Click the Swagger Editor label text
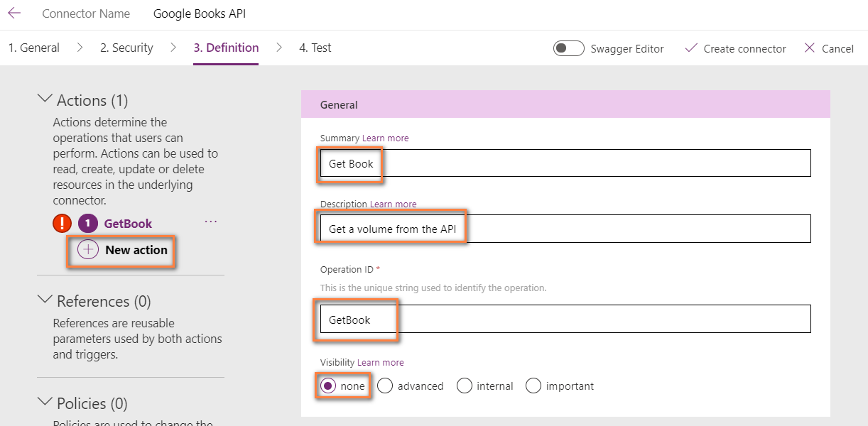The image size is (868, 426). 627,49
